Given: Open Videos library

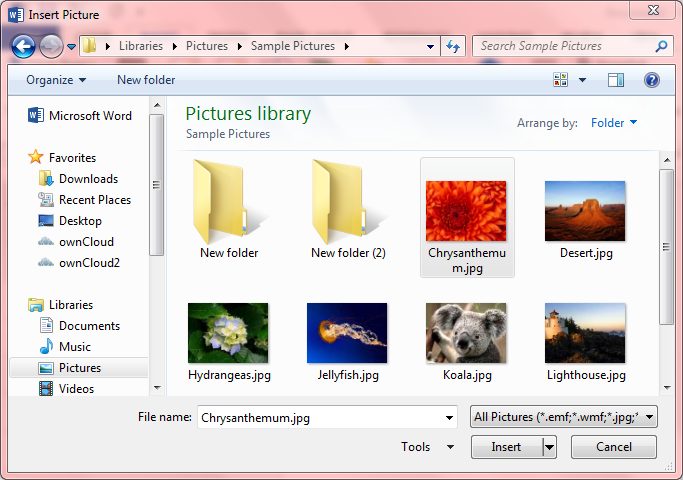Looking at the screenshot, I should [76, 389].
